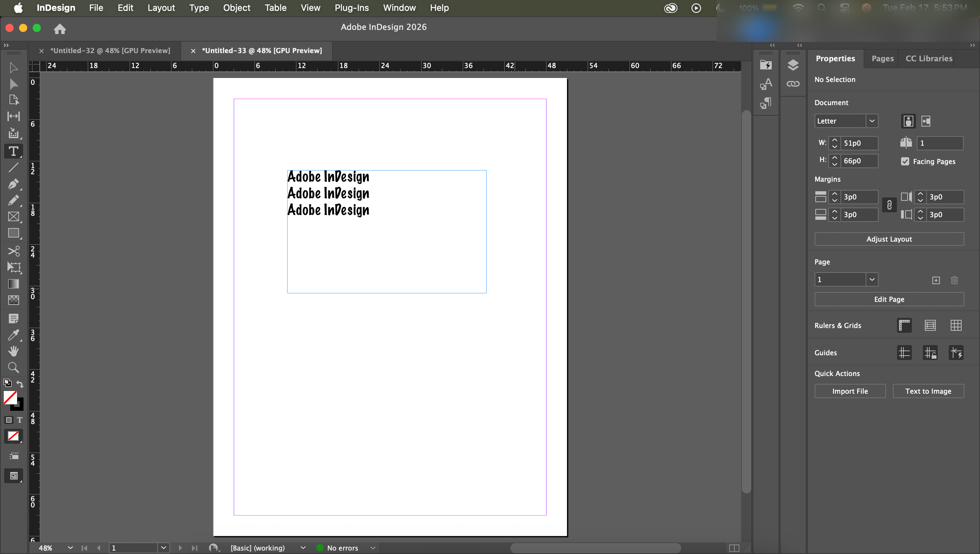Select the Rectangle Frame tool
Image resolution: width=980 pixels, height=554 pixels.
point(13,216)
